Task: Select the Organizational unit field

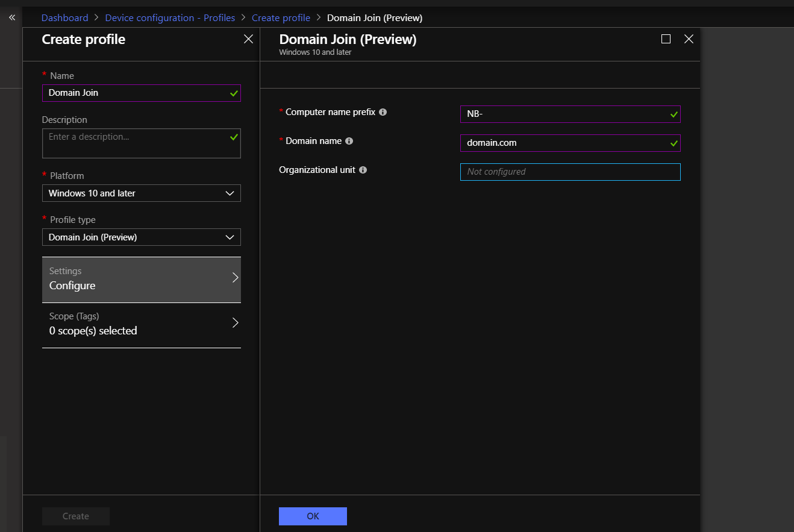Action: [570, 172]
